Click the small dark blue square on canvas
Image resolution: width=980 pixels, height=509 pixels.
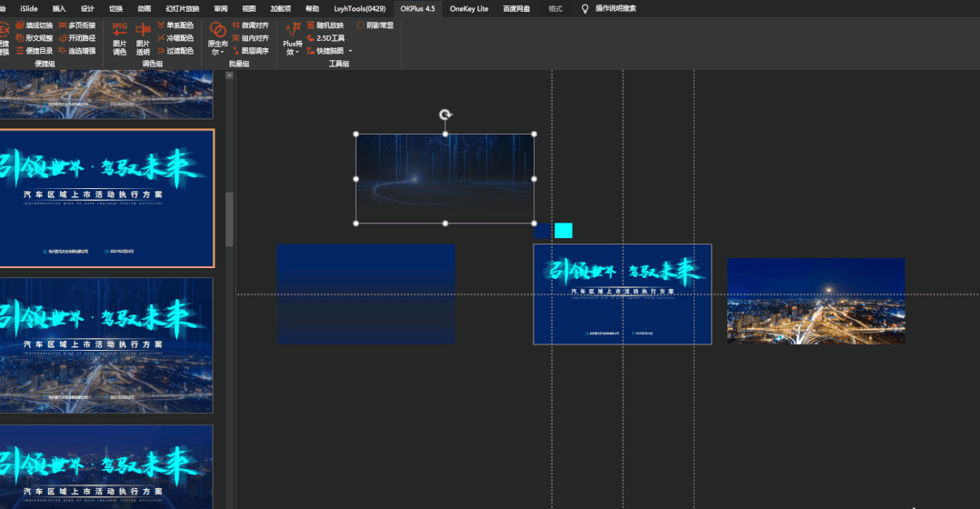point(543,231)
